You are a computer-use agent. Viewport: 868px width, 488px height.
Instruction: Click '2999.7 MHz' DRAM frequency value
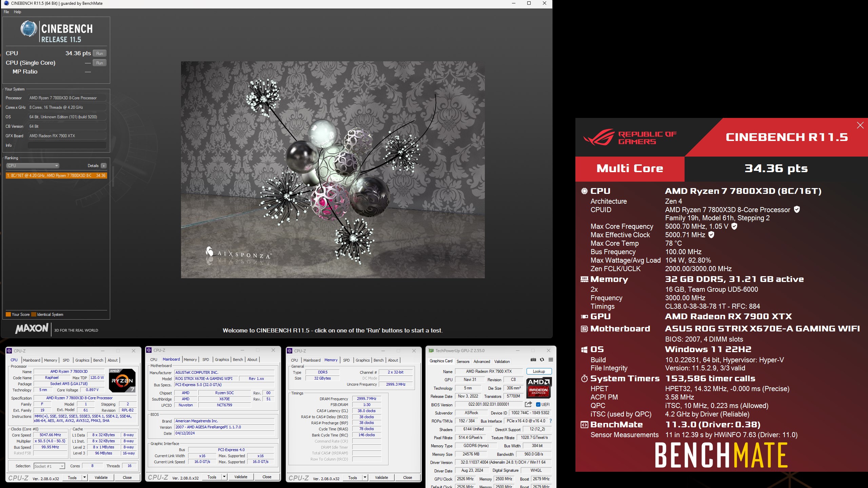367,399
